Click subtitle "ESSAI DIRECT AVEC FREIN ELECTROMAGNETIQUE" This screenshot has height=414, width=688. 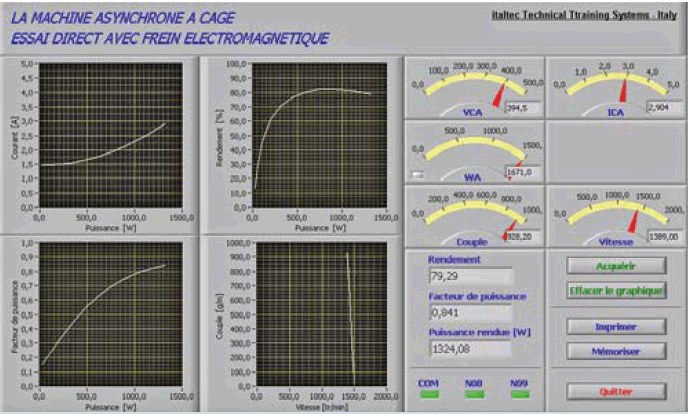click(169, 39)
